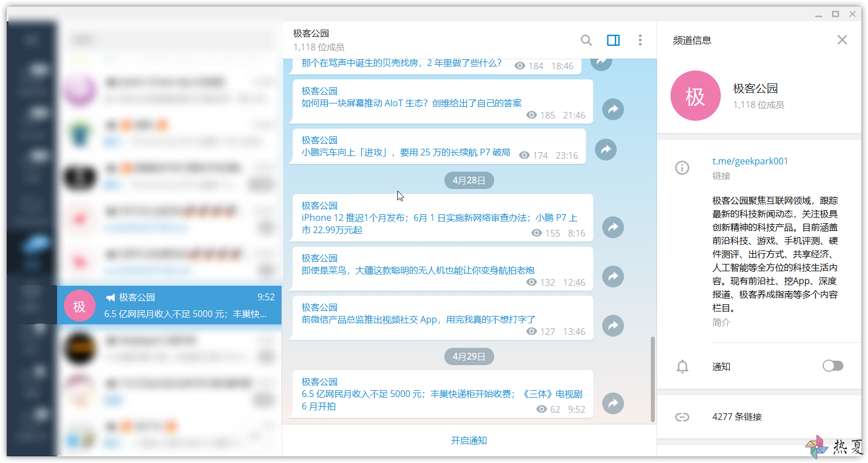The height and width of the screenshot is (463, 868).
Task: Forward the 视频社交 App message
Action: pyautogui.click(x=613, y=325)
